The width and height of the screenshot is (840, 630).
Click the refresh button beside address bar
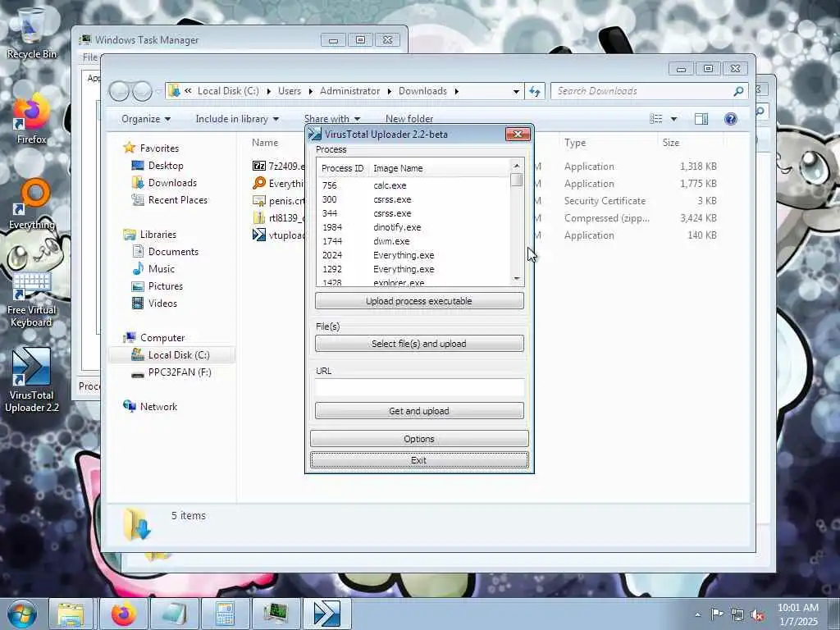[x=535, y=91]
